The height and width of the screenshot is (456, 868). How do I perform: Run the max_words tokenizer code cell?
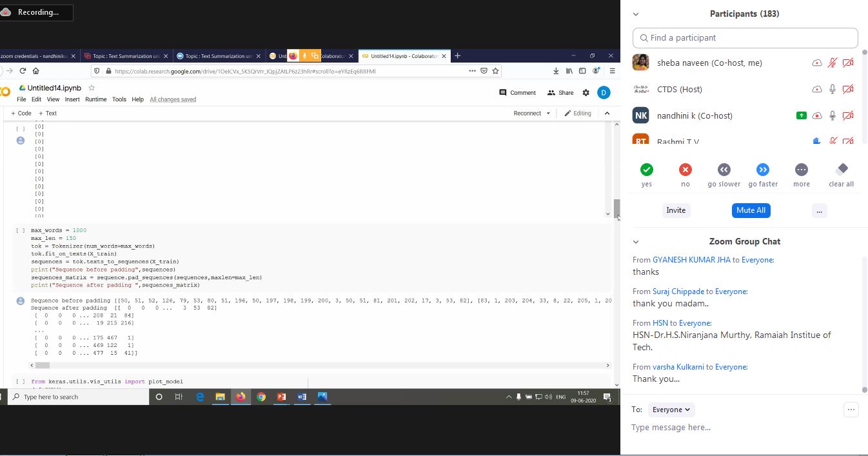tap(21, 230)
